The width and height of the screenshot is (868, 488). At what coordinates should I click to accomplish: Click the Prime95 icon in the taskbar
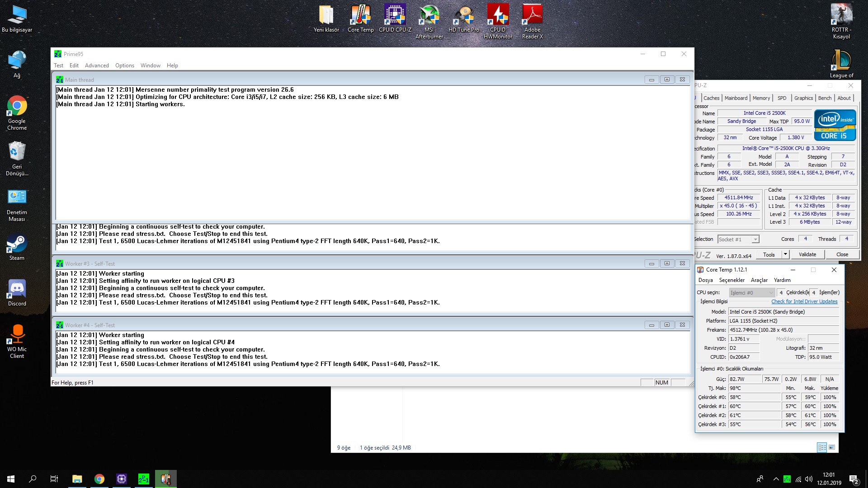tap(143, 479)
